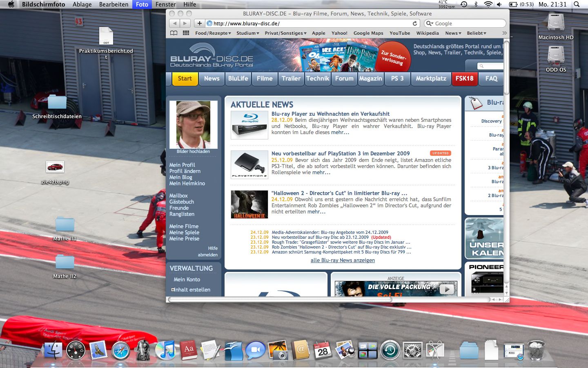Viewport: 588px width, 368px height.
Task: Open the FSK18 red tab
Action: pos(464,79)
